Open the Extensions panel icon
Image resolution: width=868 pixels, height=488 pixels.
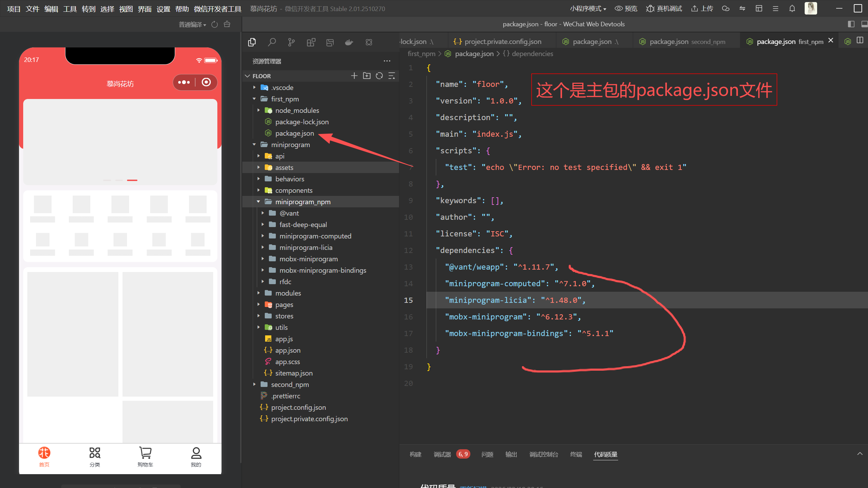[311, 42]
